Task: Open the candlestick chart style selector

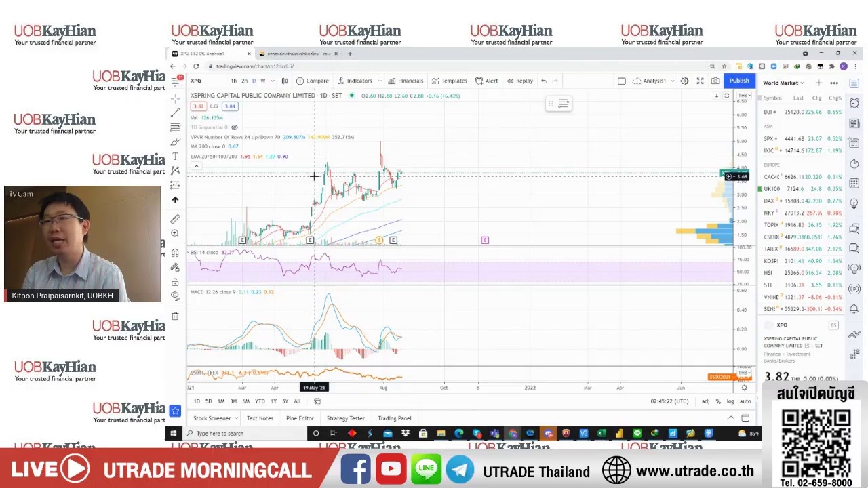Action: pos(285,81)
